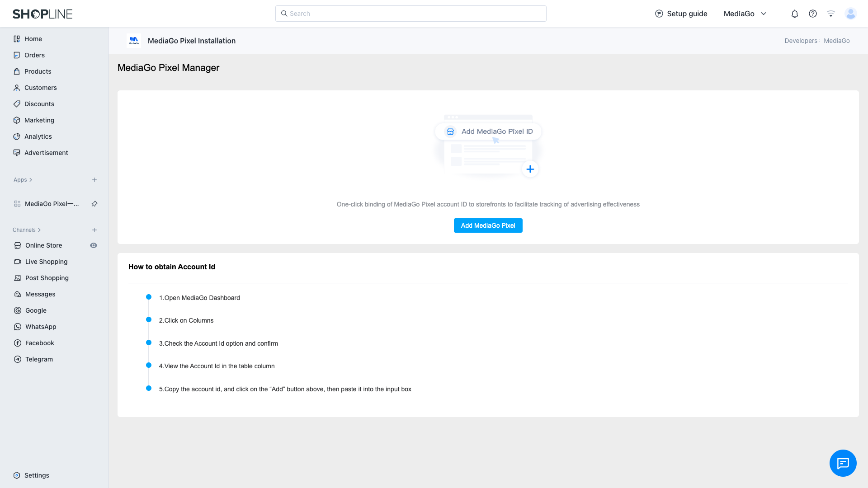
Task: Add a new app with the Apps plus icon
Action: 94,180
